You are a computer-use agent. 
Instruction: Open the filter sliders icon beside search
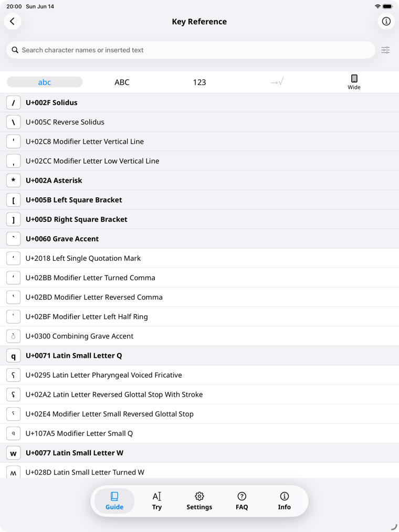[x=385, y=50]
